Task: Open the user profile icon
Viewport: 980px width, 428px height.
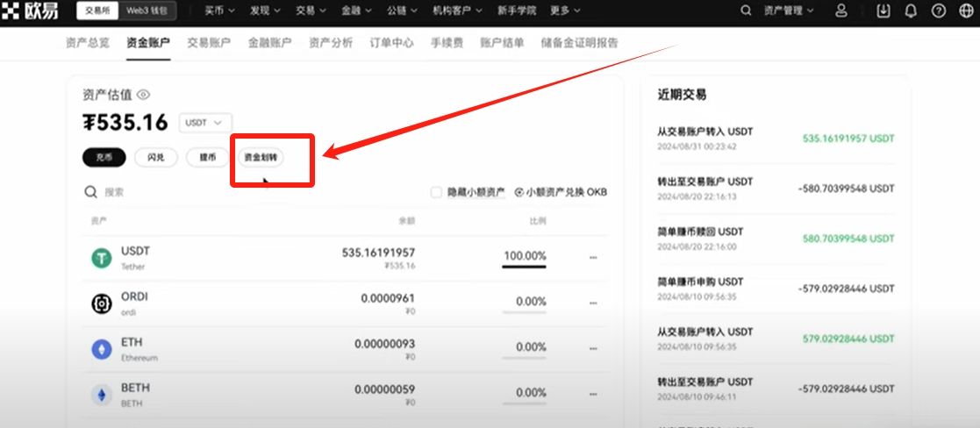Action: tap(841, 11)
